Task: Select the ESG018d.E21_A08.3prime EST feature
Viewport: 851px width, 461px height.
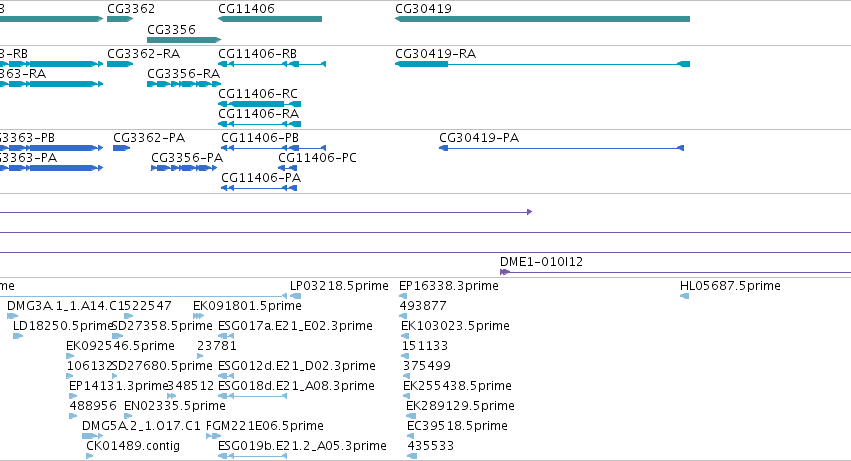Action: [252, 396]
